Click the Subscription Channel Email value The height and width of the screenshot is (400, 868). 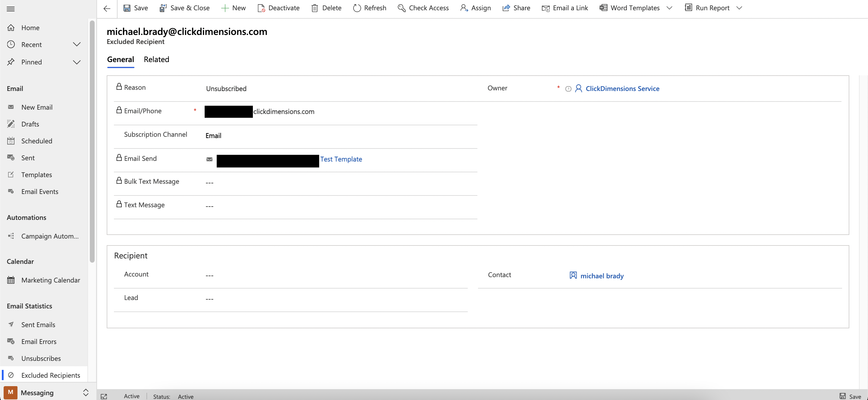[213, 136]
